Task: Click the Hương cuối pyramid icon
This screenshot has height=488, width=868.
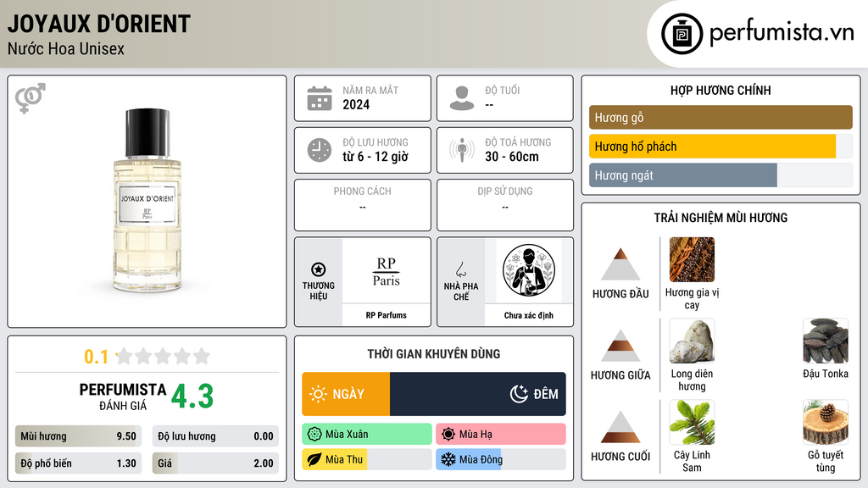Action: (620, 427)
